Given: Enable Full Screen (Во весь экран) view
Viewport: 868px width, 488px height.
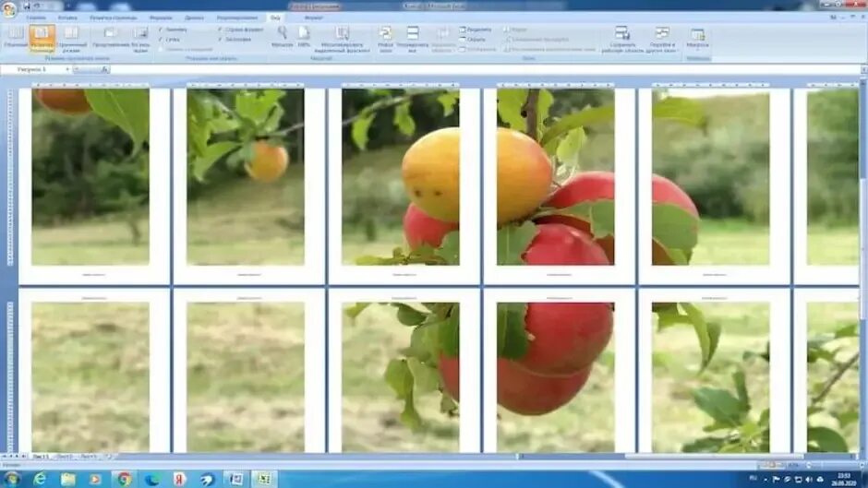Looking at the screenshot, I should 140,38.
